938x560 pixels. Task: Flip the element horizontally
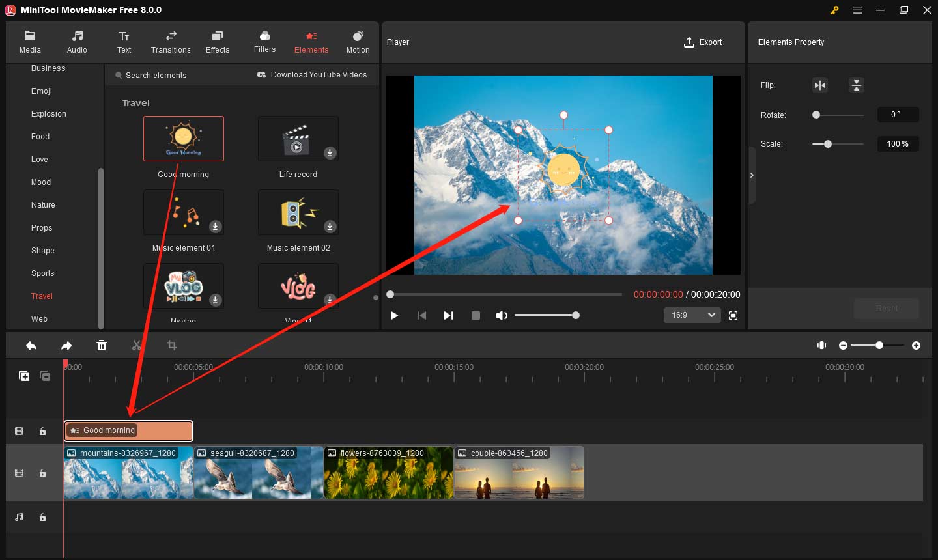pos(820,85)
